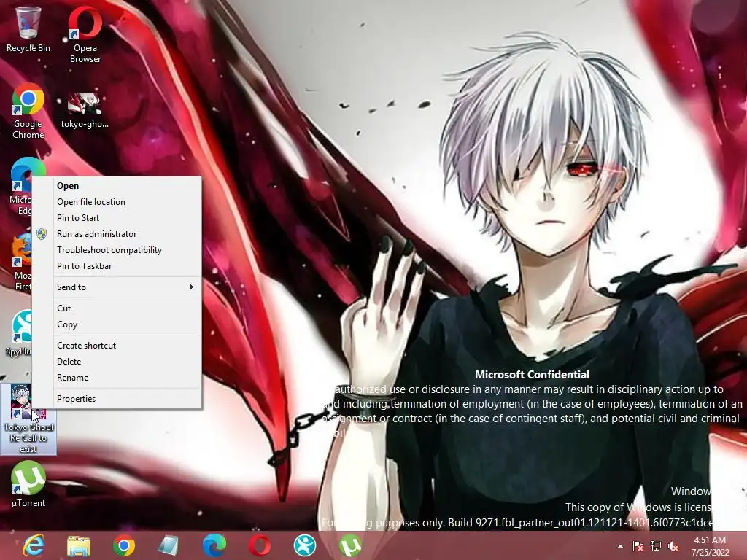Open Google Chrome from the taskbar
Viewport: 747px width, 560px height.
tap(124, 545)
